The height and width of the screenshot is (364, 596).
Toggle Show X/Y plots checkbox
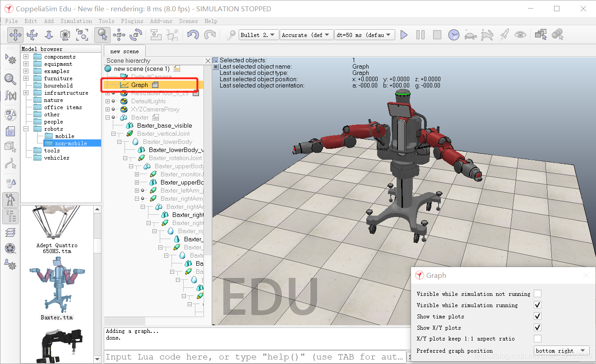point(537,327)
